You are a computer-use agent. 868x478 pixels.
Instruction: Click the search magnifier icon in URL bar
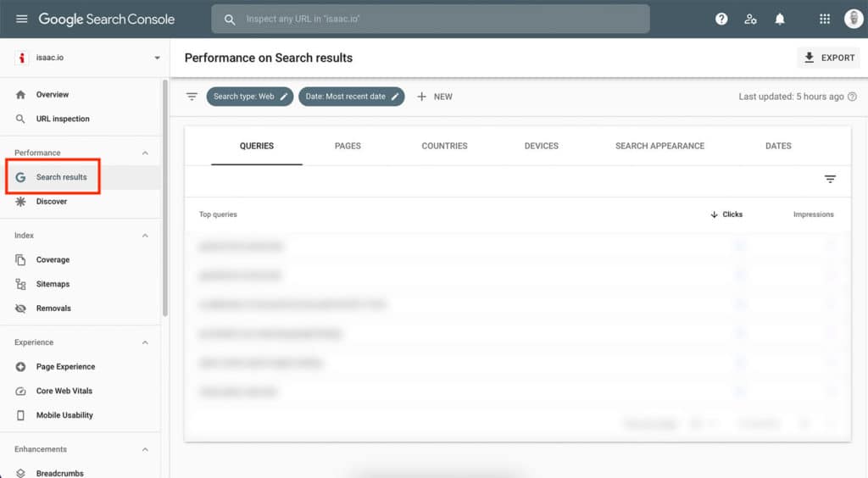[229, 19]
